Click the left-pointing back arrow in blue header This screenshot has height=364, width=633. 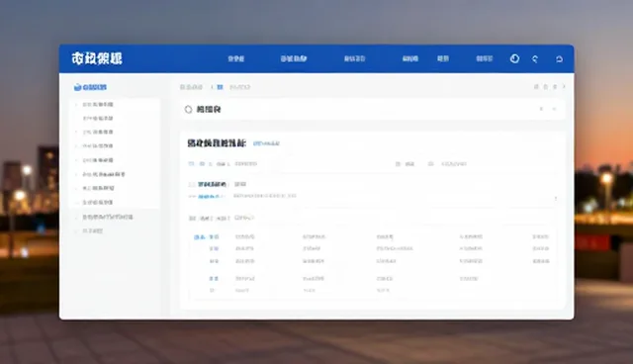click(535, 59)
